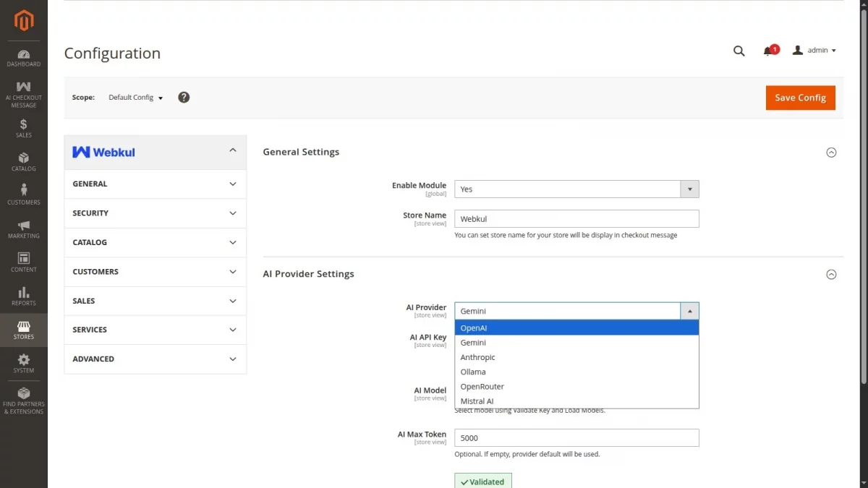Click the Store Name input field
Image resolution: width=868 pixels, height=488 pixels.
576,218
